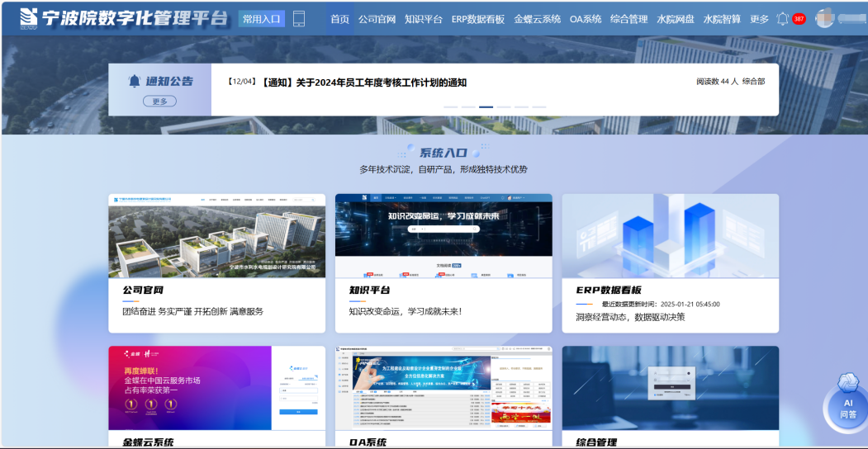Click the notification bell icon in header
Viewport: 868px width, 449px height.
click(782, 19)
